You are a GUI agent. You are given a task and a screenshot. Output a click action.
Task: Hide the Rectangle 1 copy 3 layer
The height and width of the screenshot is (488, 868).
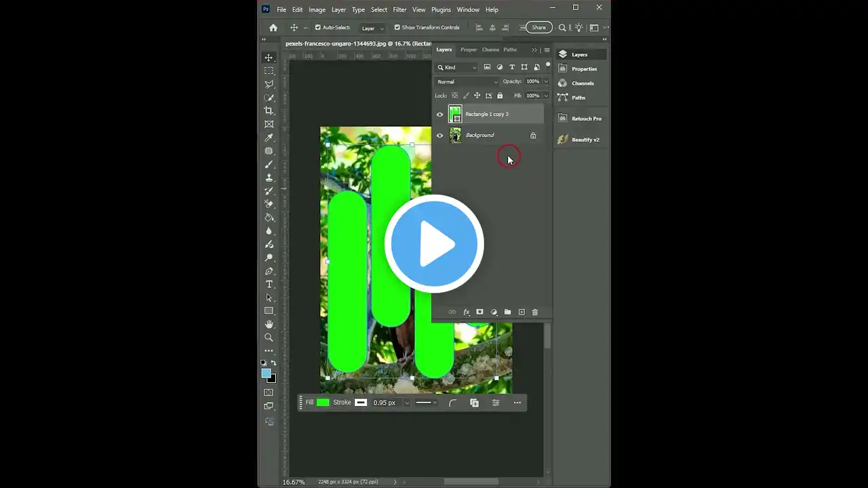pos(439,114)
